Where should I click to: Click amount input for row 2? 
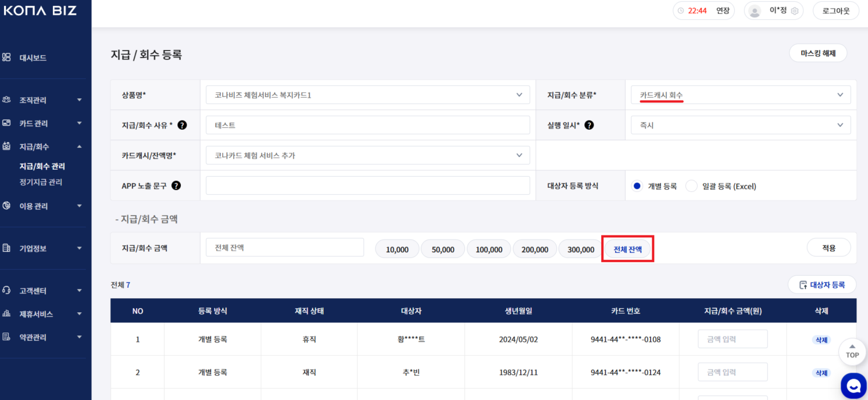(733, 372)
